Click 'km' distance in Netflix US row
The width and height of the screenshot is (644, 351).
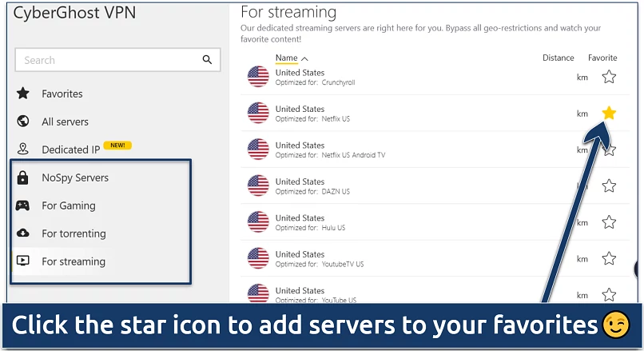pos(582,114)
